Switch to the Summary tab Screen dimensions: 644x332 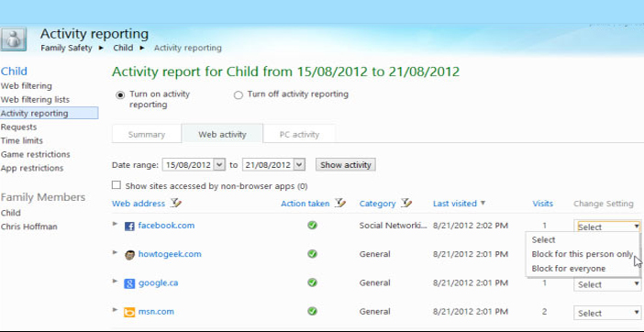tap(146, 134)
